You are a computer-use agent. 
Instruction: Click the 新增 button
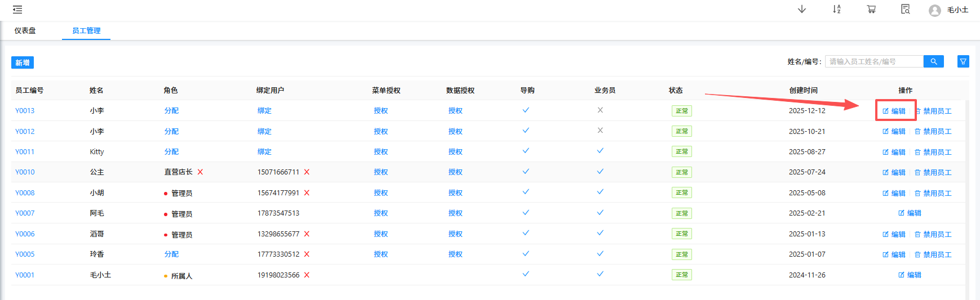click(23, 62)
